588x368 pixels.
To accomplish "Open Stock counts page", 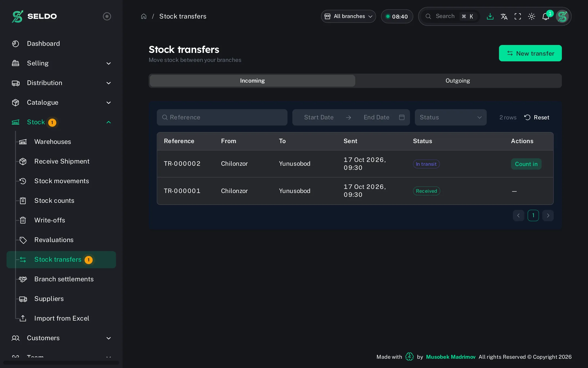I will point(54,201).
